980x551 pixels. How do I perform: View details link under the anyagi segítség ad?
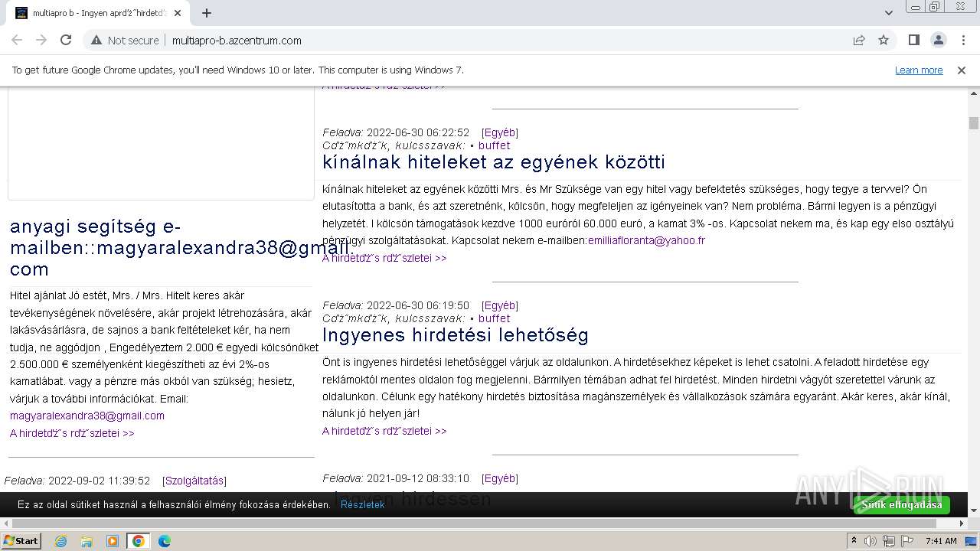click(72, 433)
